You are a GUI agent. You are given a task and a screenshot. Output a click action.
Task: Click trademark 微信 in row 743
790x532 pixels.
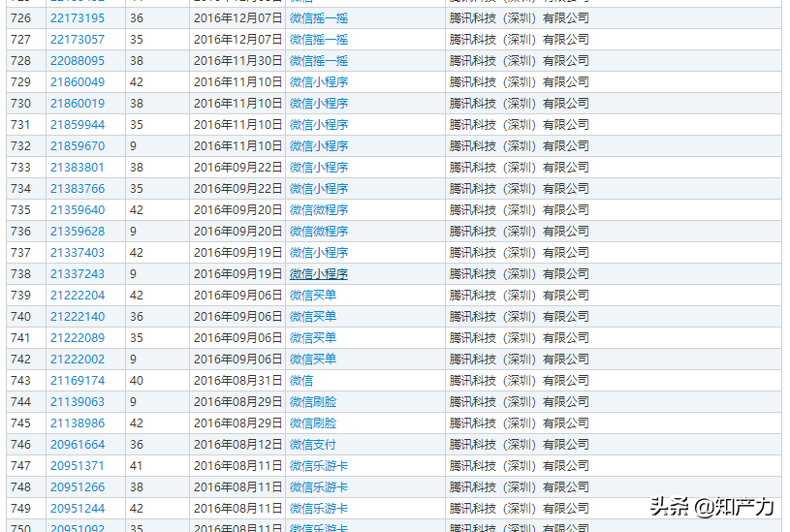click(x=301, y=381)
